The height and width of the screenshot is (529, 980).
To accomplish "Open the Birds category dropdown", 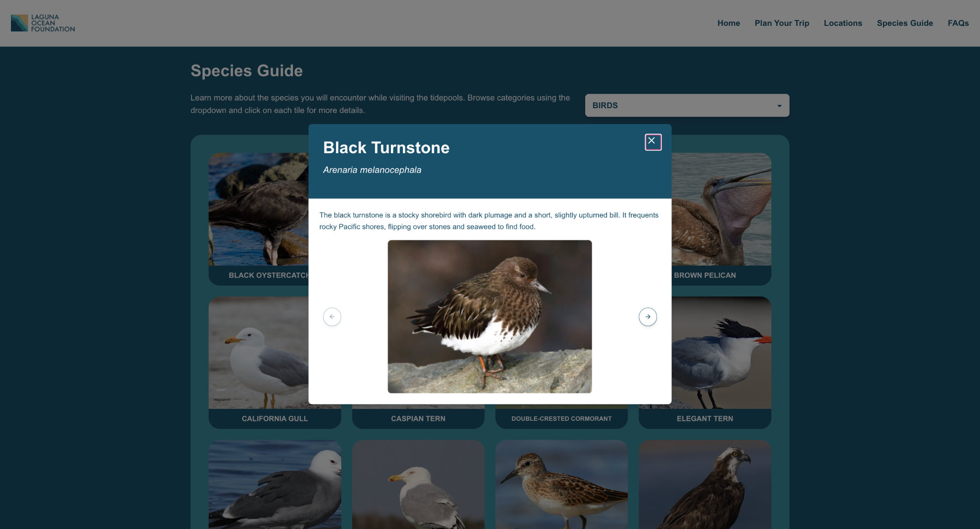I will pyautogui.click(x=687, y=105).
